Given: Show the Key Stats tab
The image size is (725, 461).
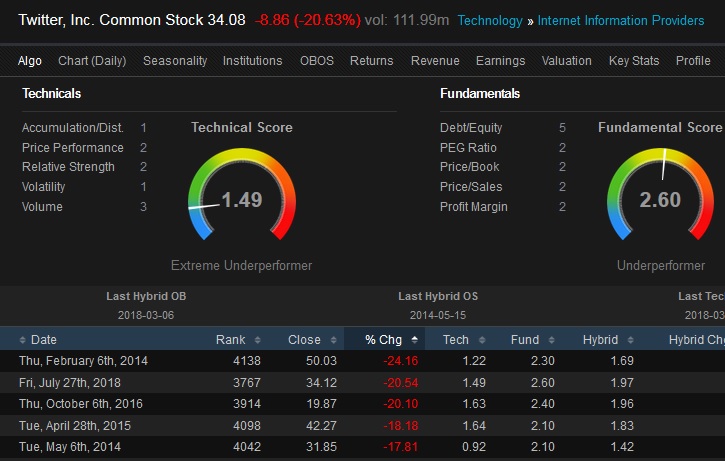Looking at the screenshot, I should (x=634, y=61).
